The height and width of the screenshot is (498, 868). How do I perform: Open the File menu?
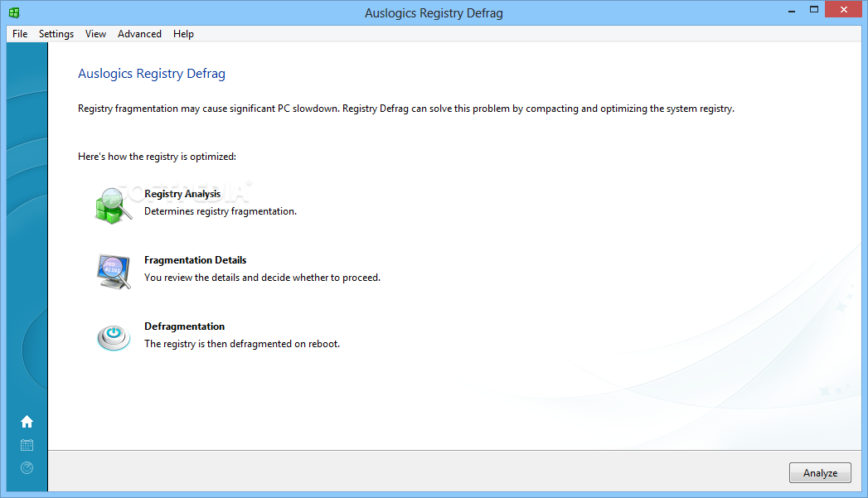coord(20,34)
